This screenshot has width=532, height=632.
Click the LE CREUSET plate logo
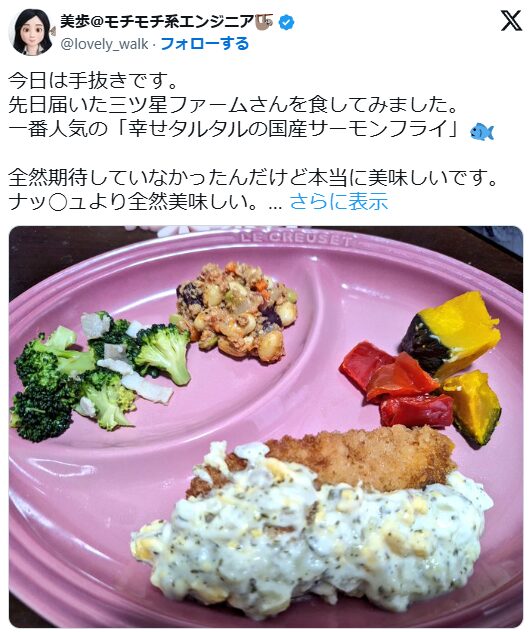[295, 238]
